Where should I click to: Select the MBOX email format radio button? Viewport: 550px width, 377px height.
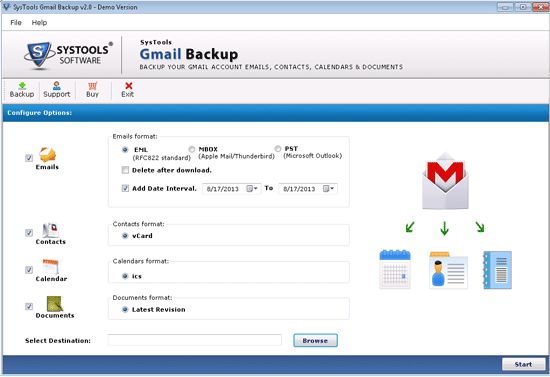click(x=192, y=149)
